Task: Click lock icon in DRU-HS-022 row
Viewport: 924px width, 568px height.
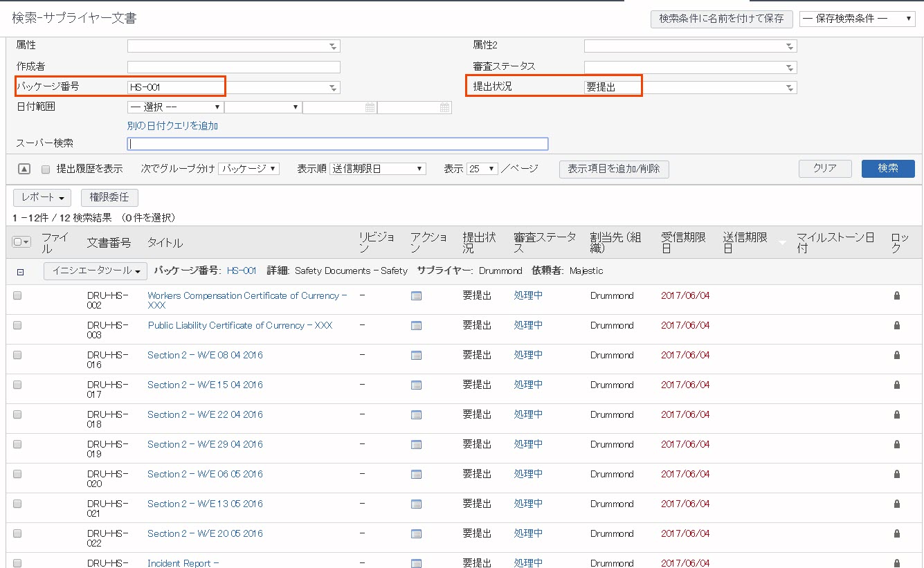Action: 897,533
